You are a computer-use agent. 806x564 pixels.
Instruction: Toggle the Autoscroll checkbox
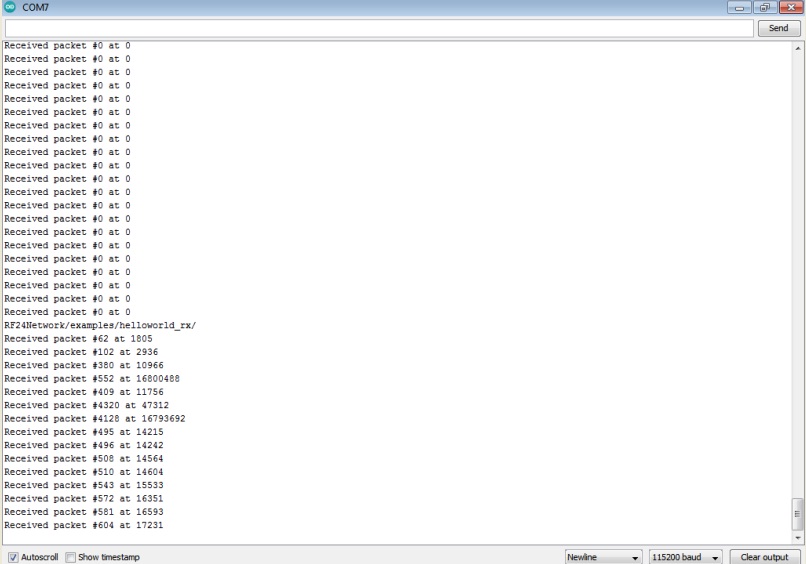(x=13, y=557)
